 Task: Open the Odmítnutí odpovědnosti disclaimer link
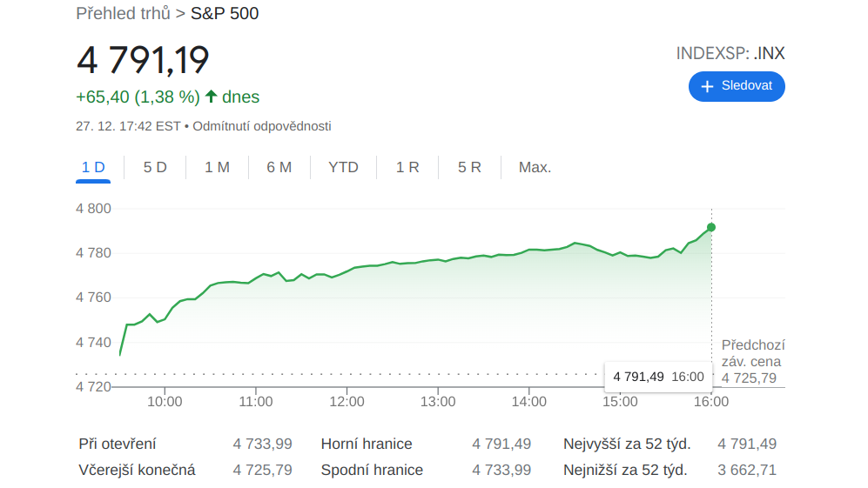[262, 126]
